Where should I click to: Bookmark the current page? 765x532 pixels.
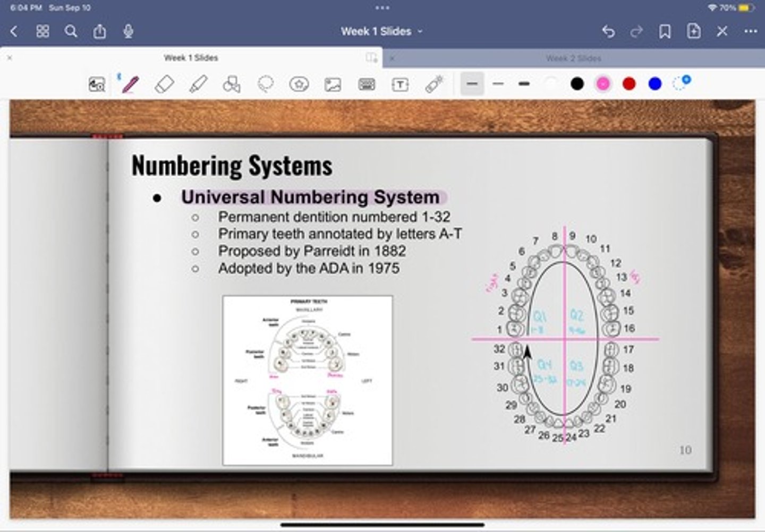coord(665,31)
